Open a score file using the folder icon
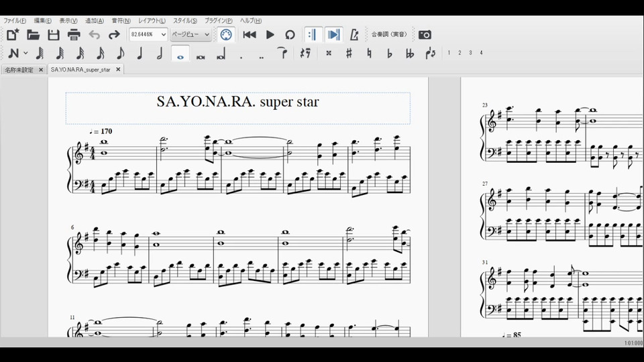 click(33, 35)
